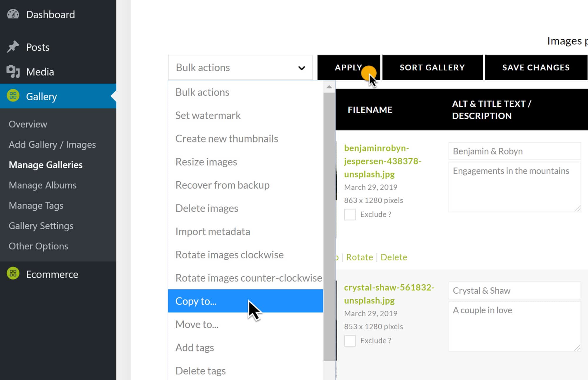Screen dimensions: 588x380
Task: Open the Bulk actions dropdown arrow
Action: (x=301, y=68)
